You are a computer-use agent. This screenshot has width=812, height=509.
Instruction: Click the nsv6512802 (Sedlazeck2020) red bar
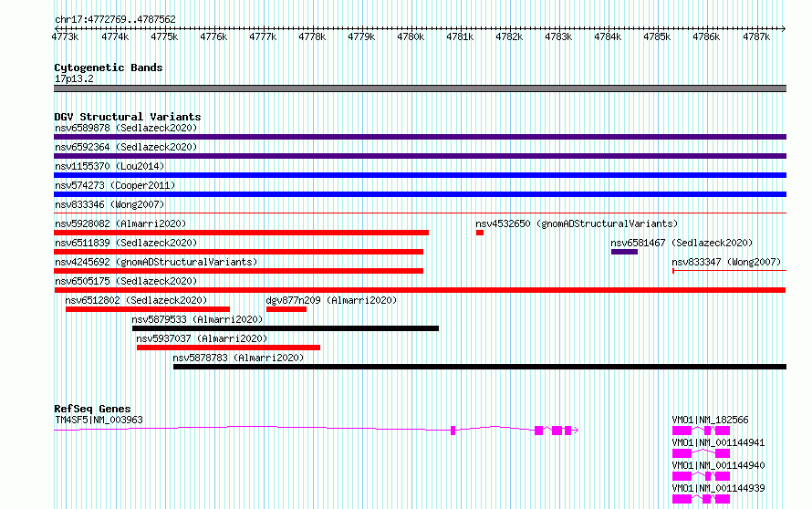[x=148, y=309]
